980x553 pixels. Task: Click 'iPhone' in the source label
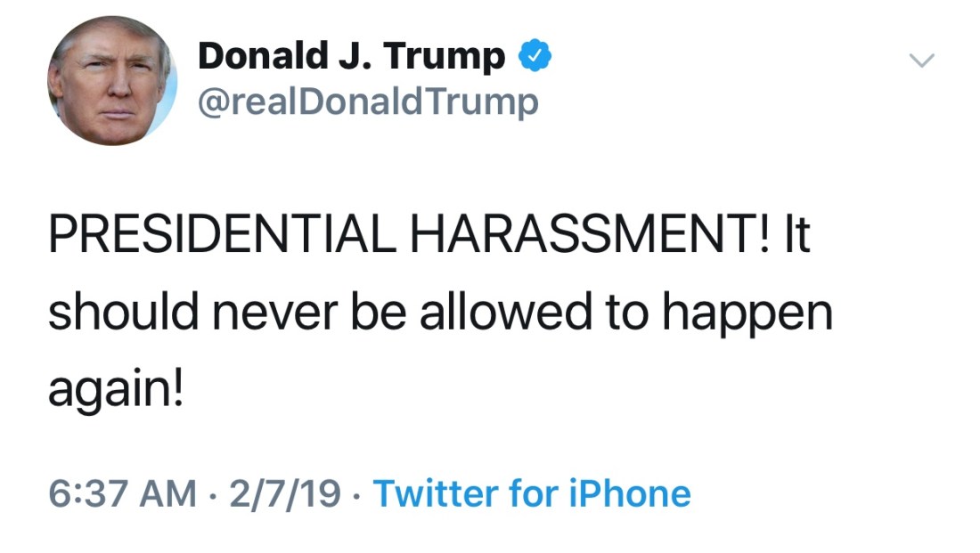(x=627, y=492)
